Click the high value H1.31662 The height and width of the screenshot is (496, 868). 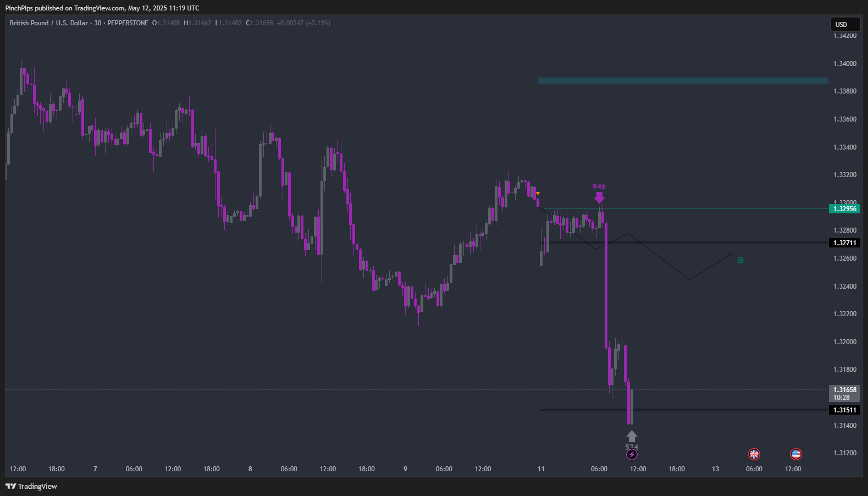(x=197, y=23)
